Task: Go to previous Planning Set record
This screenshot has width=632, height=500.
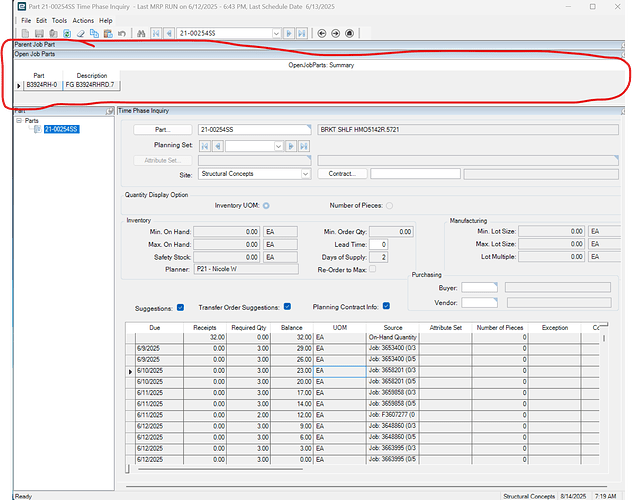Action: coord(218,146)
